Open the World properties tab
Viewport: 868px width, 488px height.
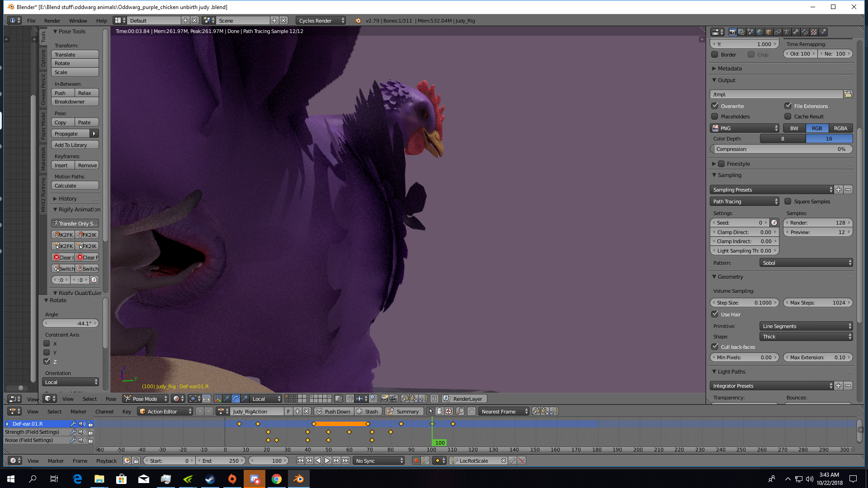tap(759, 32)
